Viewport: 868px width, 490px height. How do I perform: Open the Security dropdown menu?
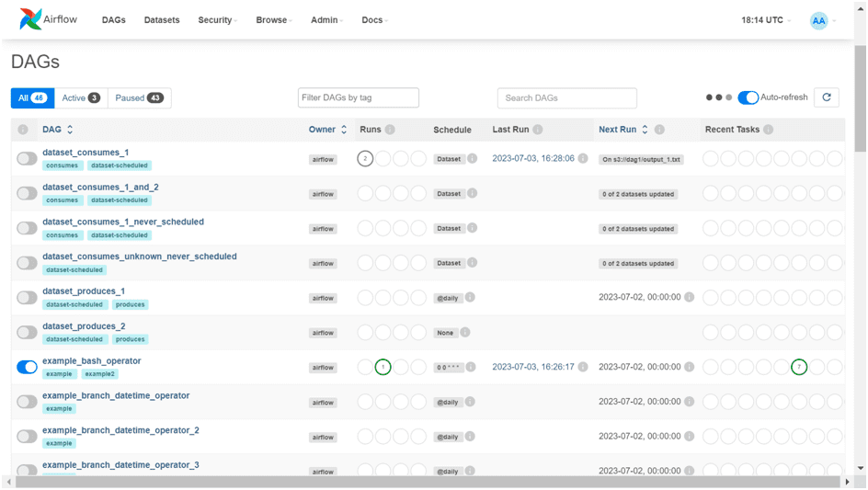click(218, 20)
